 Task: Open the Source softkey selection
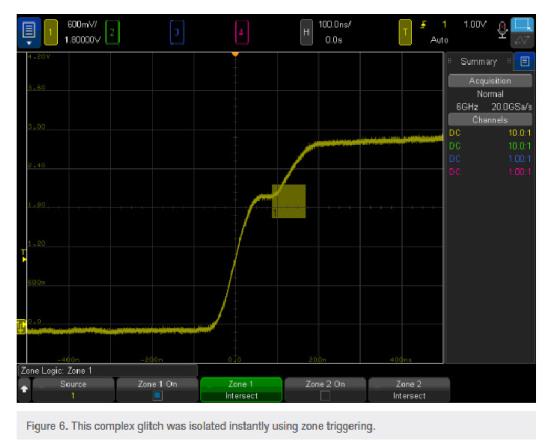click(x=73, y=390)
